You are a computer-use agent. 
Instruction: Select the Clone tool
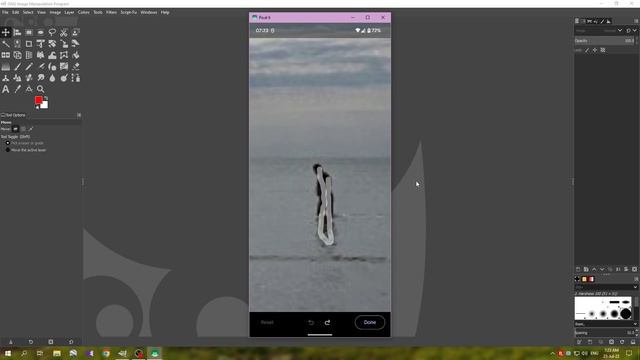pos(6,78)
